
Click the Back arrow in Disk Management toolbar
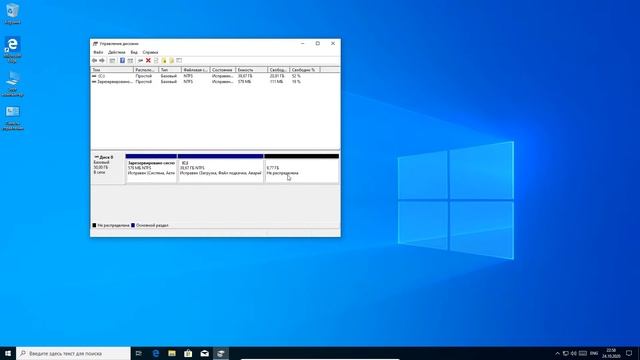pyautogui.click(x=95, y=60)
